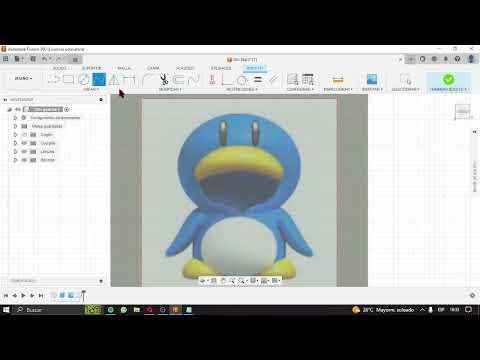480x360 pixels.
Task: Open the Crear menu label
Action: pos(91,89)
